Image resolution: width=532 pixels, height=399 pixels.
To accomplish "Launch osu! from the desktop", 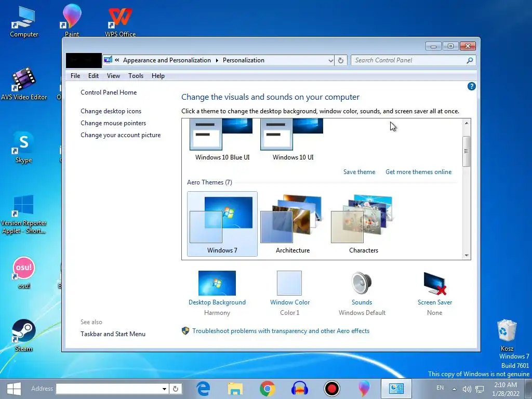I will (23, 272).
